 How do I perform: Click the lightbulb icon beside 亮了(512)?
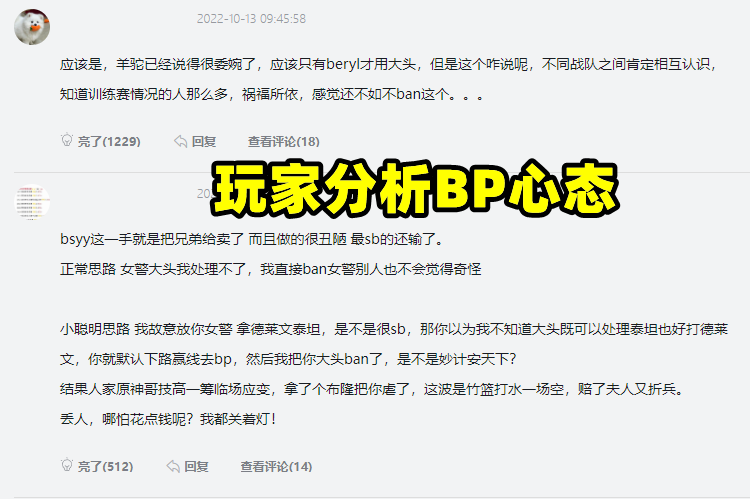tap(67, 465)
